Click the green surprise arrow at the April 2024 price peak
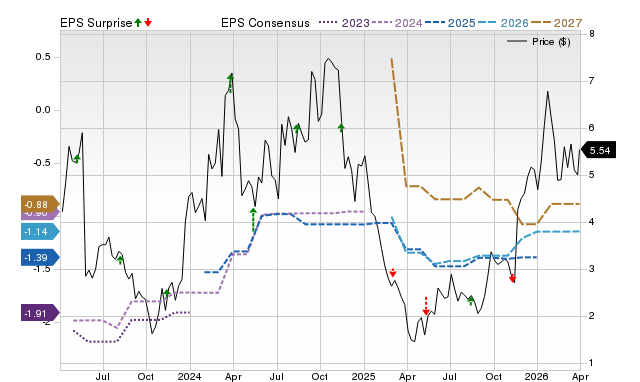The width and height of the screenshot is (640, 382). (231, 83)
